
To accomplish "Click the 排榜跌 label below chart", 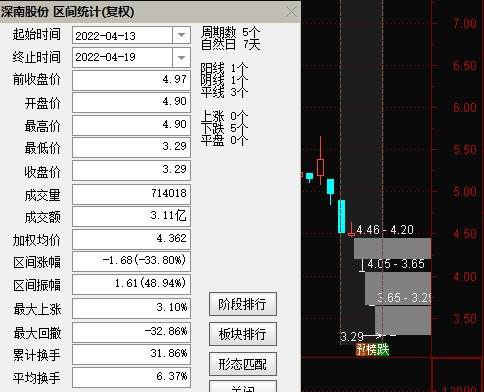I will pos(372,350).
